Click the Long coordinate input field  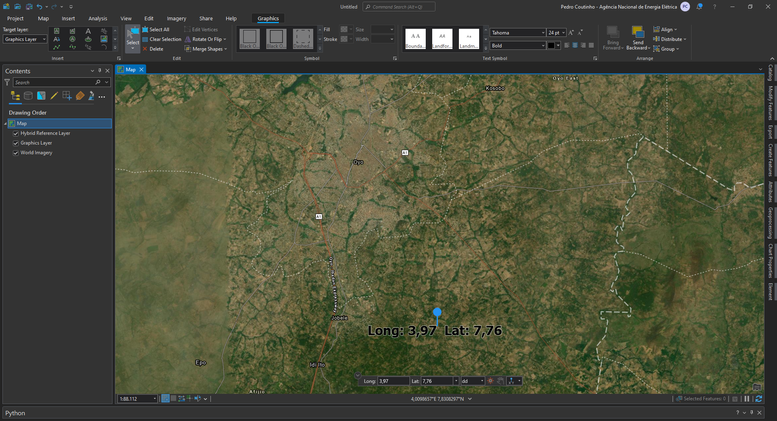point(392,381)
